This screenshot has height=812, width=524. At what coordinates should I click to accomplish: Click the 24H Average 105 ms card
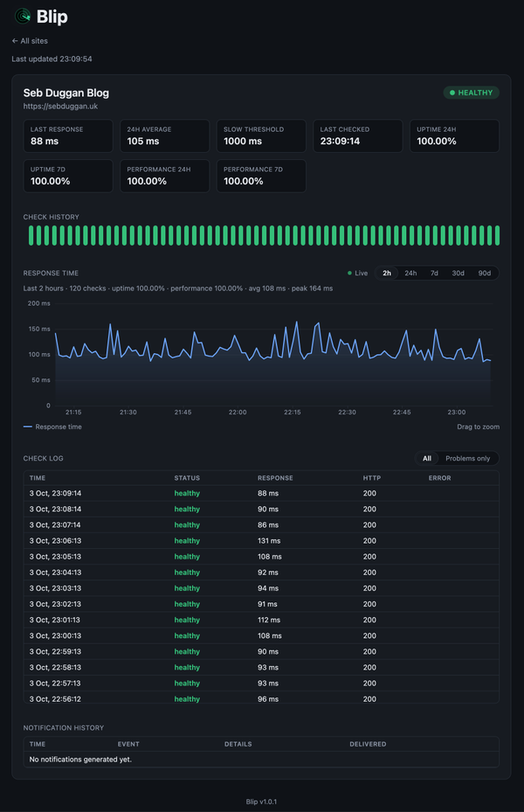(x=164, y=136)
